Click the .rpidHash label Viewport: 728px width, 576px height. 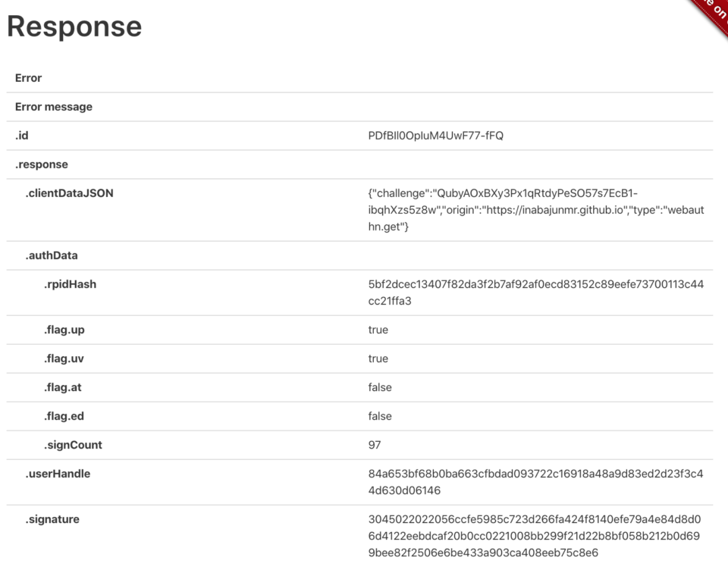pyautogui.click(x=70, y=284)
